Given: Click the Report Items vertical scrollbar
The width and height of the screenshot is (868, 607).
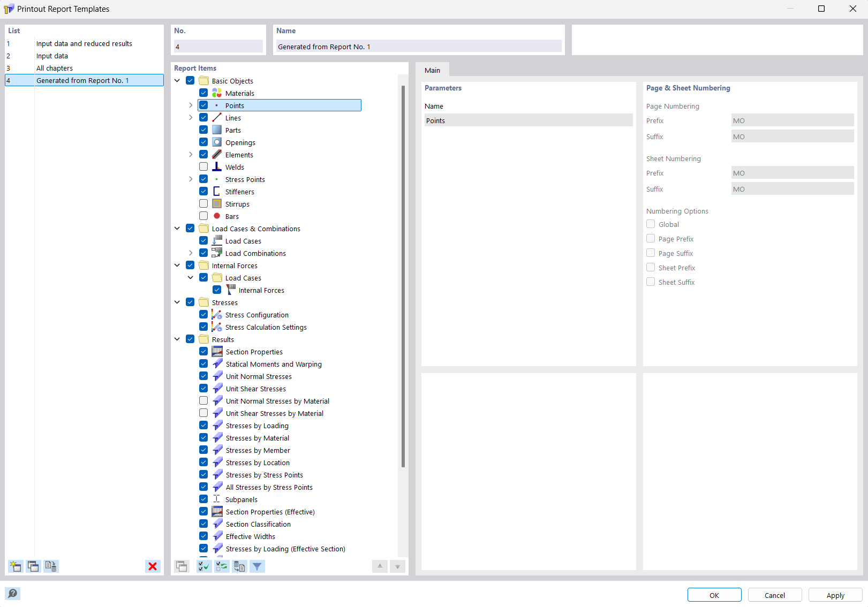Looking at the screenshot, I should click(x=403, y=276).
